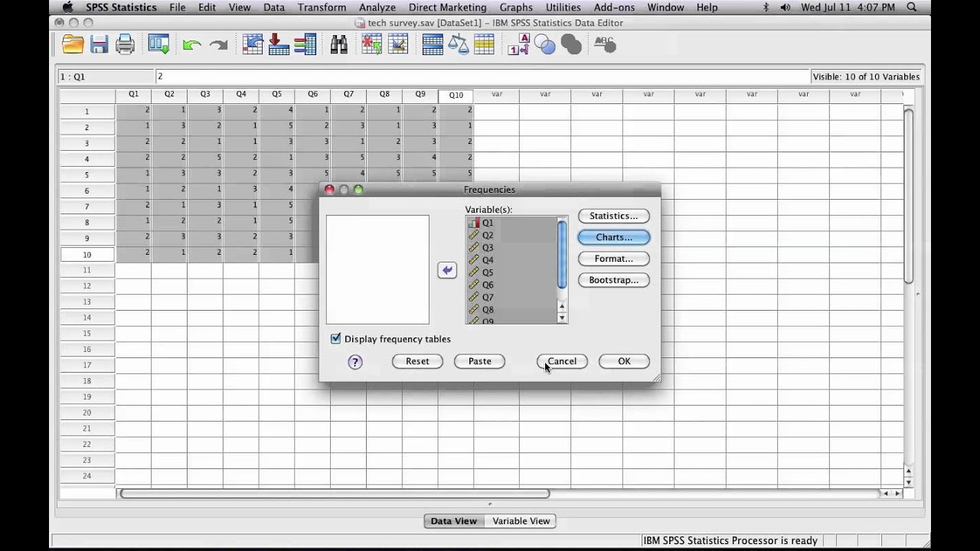Click the move-variable arrow button in Frequencies
This screenshot has height=551, width=980.
coord(447,270)
